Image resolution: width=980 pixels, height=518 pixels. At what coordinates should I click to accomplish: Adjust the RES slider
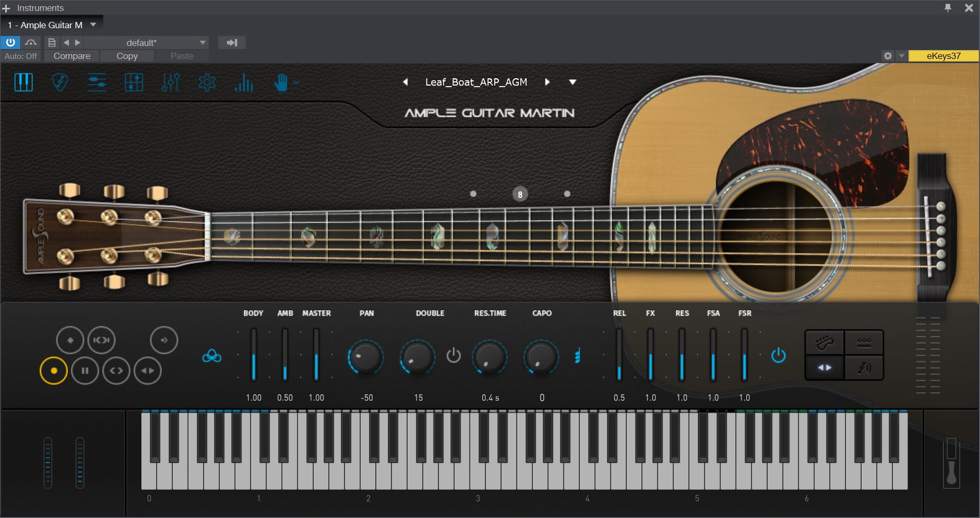pyautogui.click(x=682, y=355)
